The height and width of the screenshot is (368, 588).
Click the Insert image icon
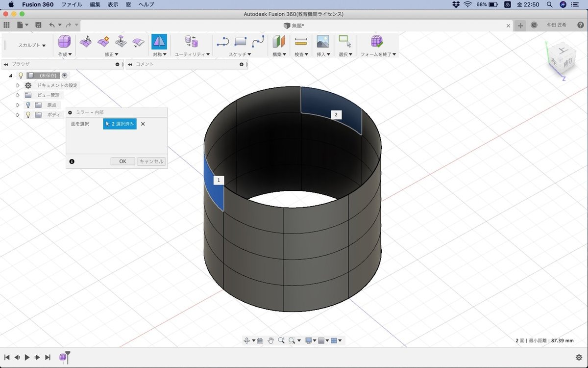(x=322, y=42)
